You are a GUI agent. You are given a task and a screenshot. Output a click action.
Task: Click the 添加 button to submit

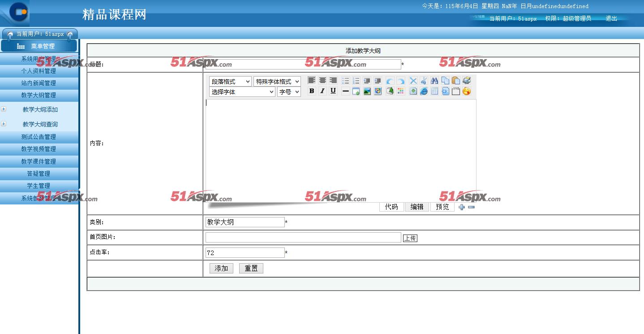[221, 268]
